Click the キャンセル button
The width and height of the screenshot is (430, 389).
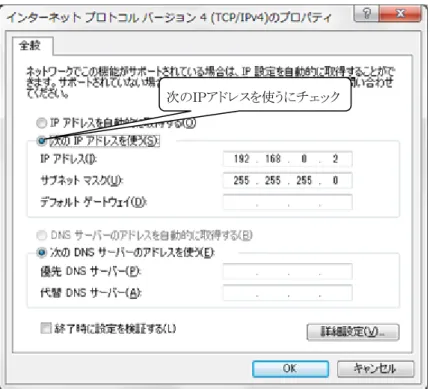[x=375, y=369]
